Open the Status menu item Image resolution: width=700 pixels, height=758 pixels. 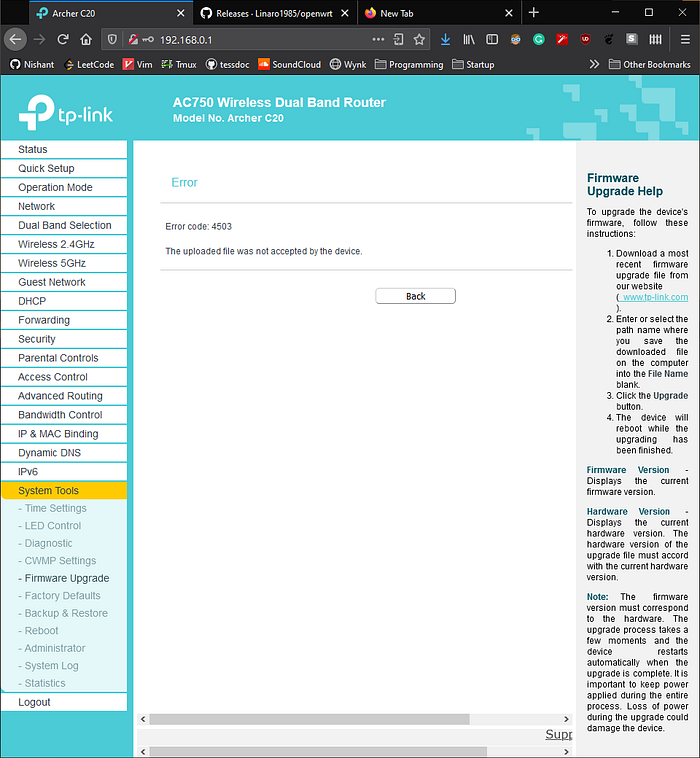[64, 149]
